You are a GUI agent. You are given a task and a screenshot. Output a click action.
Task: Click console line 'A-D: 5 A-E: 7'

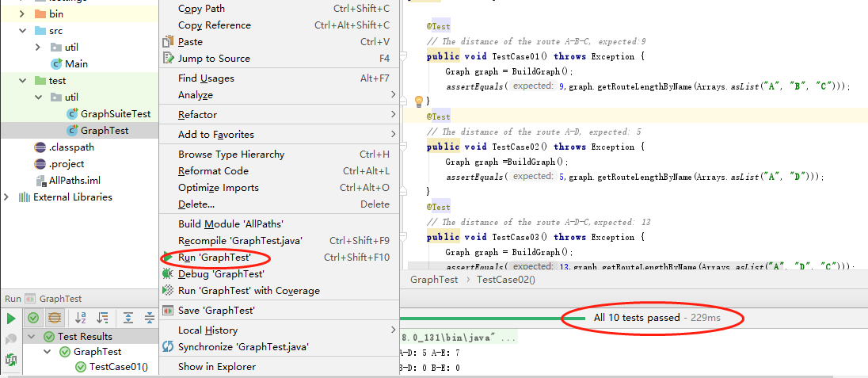(429, 353)
